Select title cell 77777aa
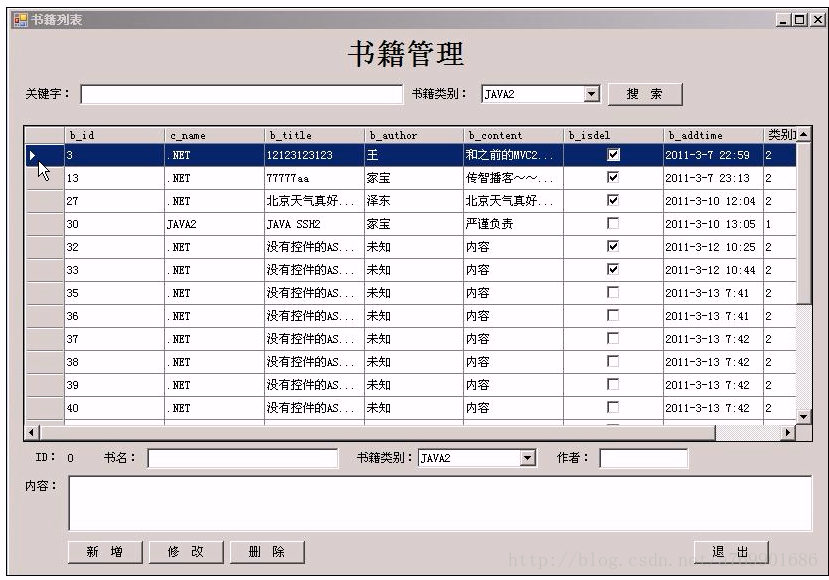 [314, 178]
